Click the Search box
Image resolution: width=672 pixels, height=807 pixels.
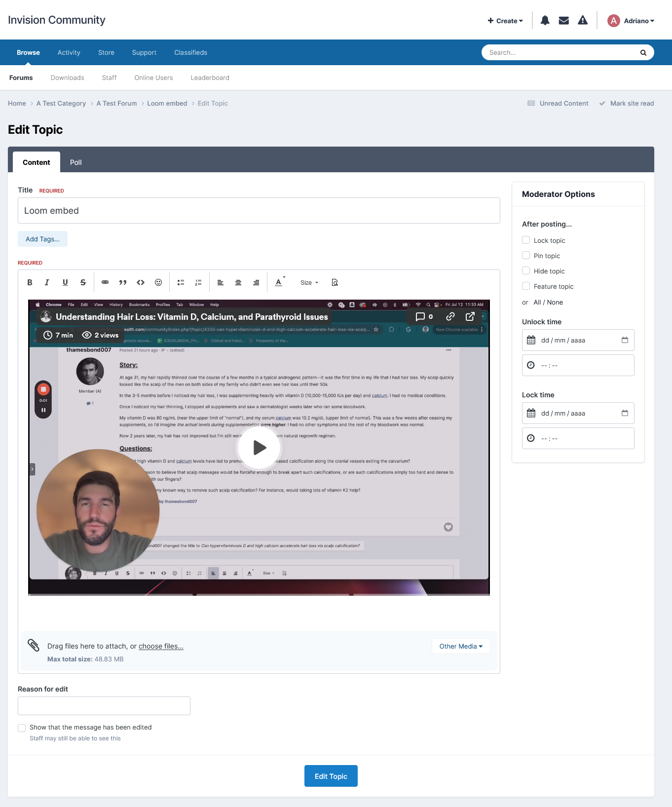pos(568,52)
